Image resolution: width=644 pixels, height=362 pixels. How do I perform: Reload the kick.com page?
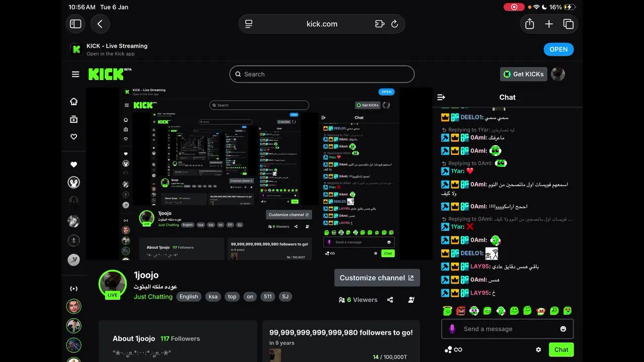[395, 24]
